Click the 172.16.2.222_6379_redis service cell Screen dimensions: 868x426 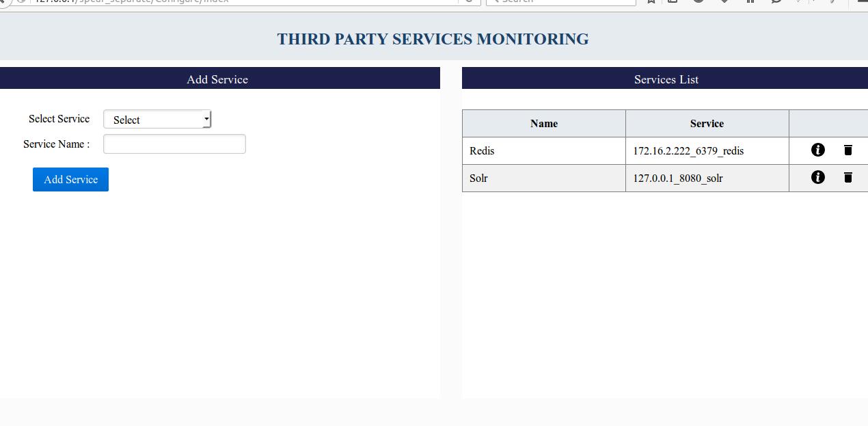point(707,150)
